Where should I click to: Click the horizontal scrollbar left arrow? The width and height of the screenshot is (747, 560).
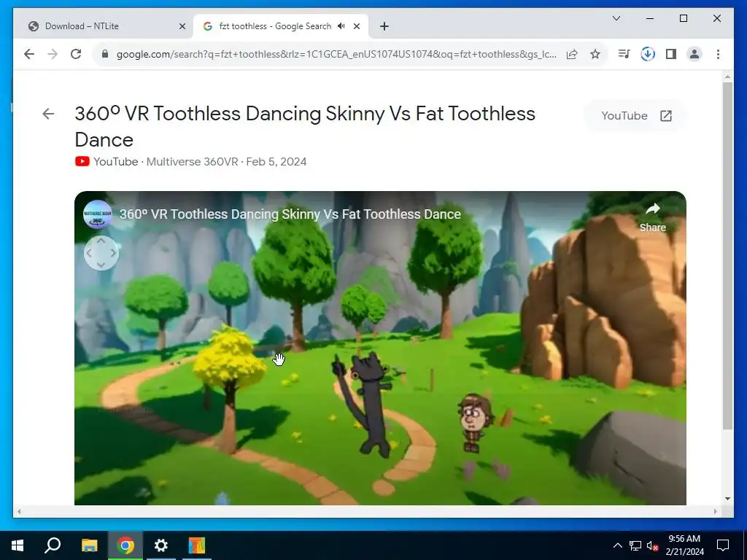pyautogui.click(x=19, y=511)
